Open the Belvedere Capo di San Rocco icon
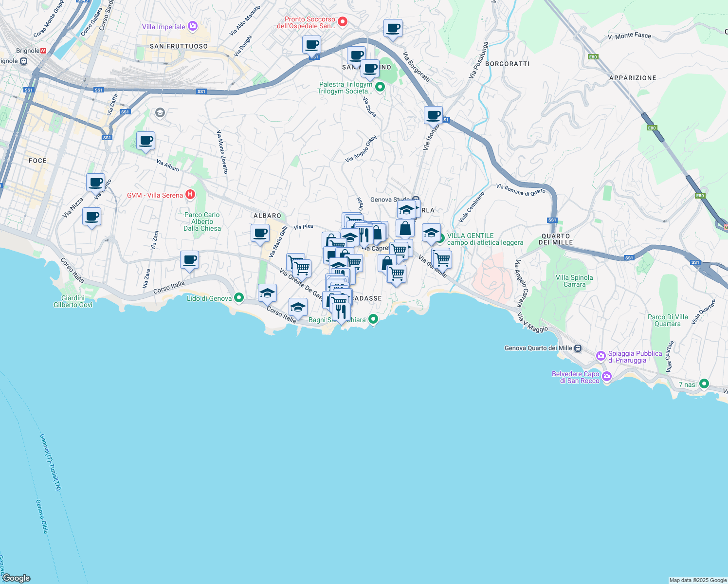 pyautogui.click(x=607, y=377)
